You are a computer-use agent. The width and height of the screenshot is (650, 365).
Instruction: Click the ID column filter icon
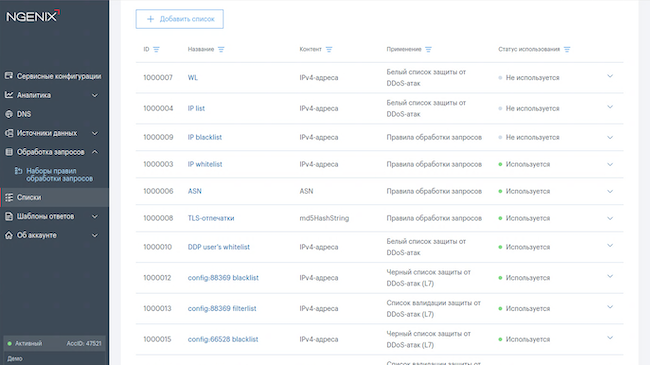(156, 49)
